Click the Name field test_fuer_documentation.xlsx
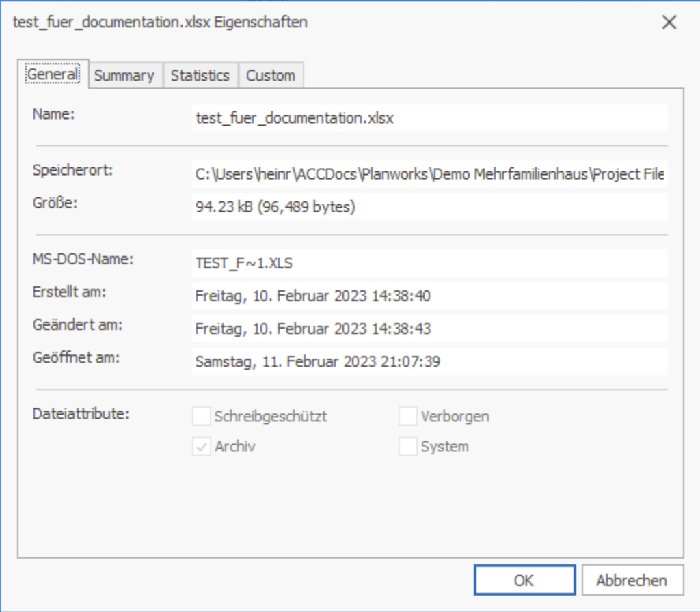The width and height of the screenshot is (700, 612). (429, 117)
